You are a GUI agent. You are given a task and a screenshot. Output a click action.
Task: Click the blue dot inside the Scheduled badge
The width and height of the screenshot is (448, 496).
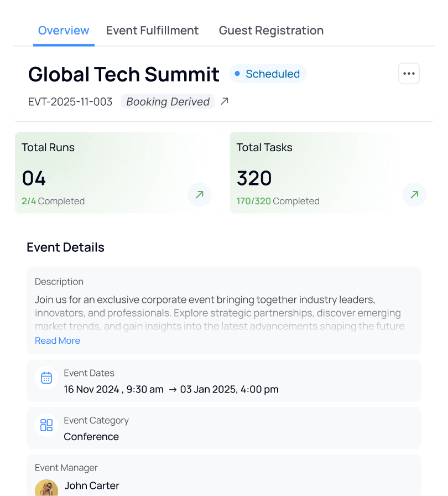click(x=238, y=73)
